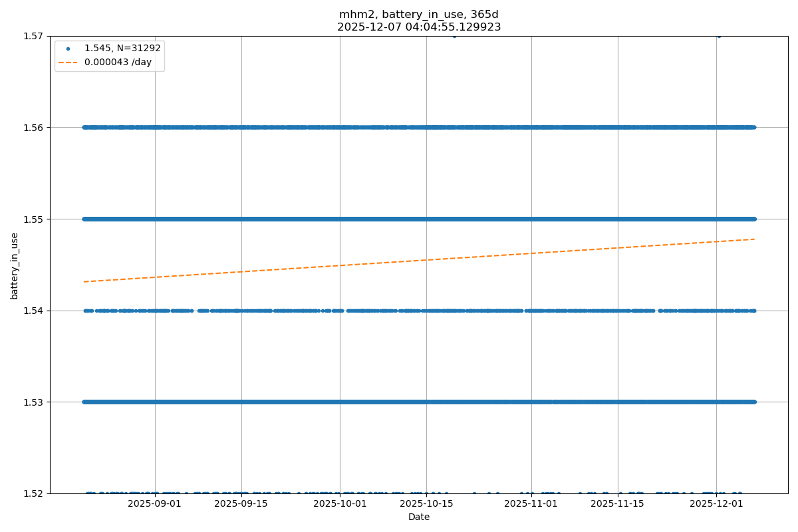Click the outlier point at 1.57 near 2025-12-01
Screen dimensions: 798x532
pos(719,36)
